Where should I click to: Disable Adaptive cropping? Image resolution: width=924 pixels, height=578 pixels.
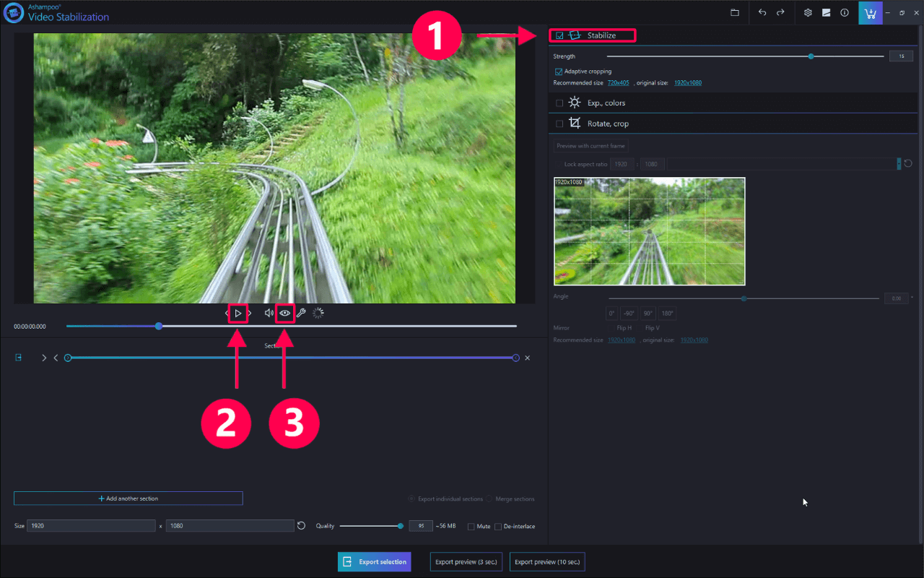[x=558, y=71]
